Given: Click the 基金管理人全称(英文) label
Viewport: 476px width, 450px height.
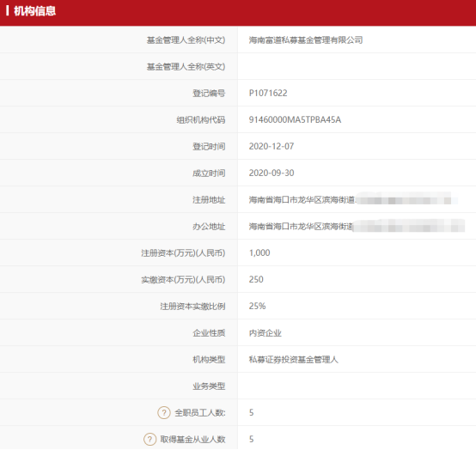Looking at the screenshot, I should [x=186, y=67].
